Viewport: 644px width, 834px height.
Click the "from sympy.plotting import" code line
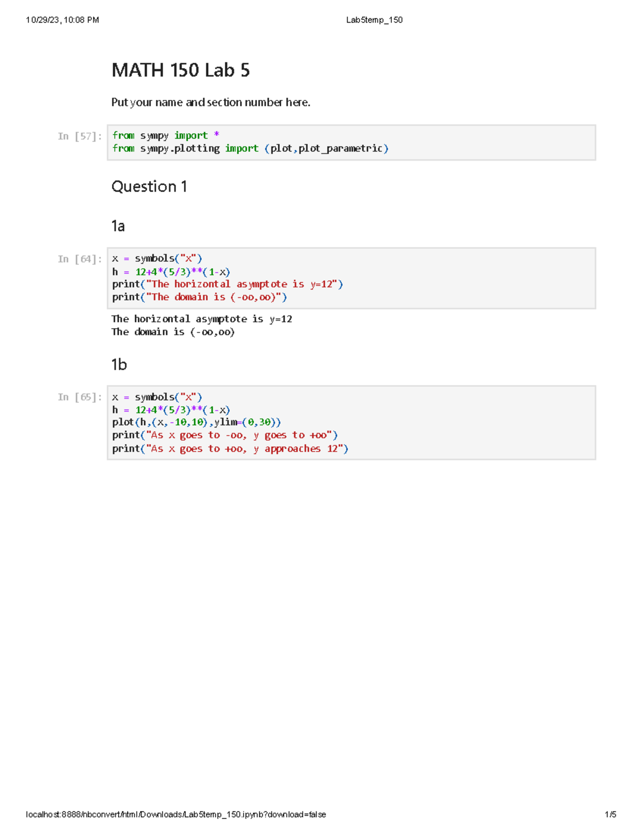click(250, 148)
